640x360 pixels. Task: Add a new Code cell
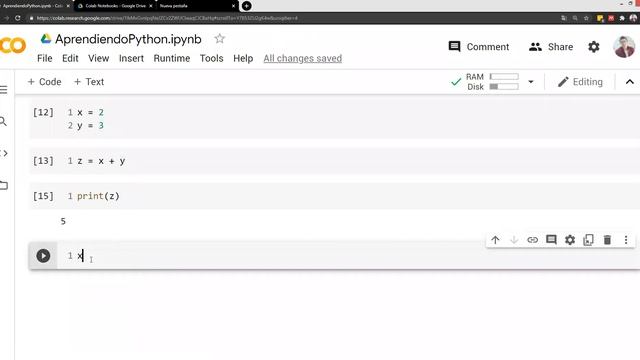pos(44,82)
